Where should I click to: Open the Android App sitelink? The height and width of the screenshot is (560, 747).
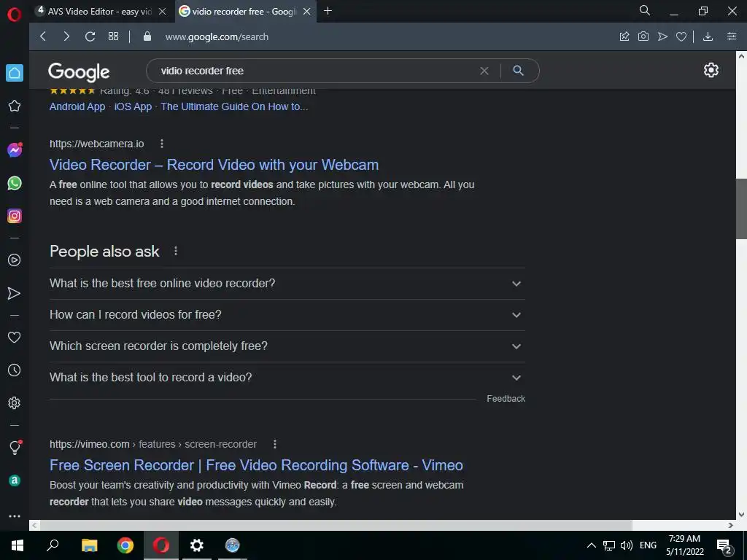click(x=77, y=106)
